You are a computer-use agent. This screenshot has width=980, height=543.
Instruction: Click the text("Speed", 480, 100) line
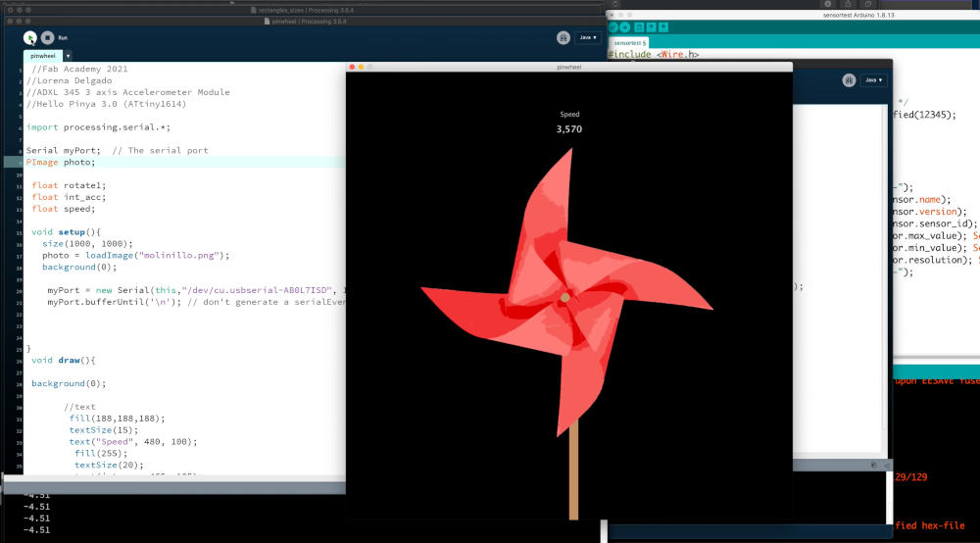pyautogui.click(x=133, y=442)
